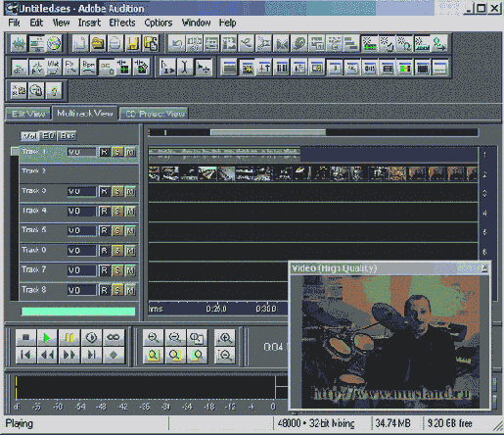The height and width of the screenshot is (435, 504).
Task: Click the Save Session floppy icon
Action: (x=133, y=43)
